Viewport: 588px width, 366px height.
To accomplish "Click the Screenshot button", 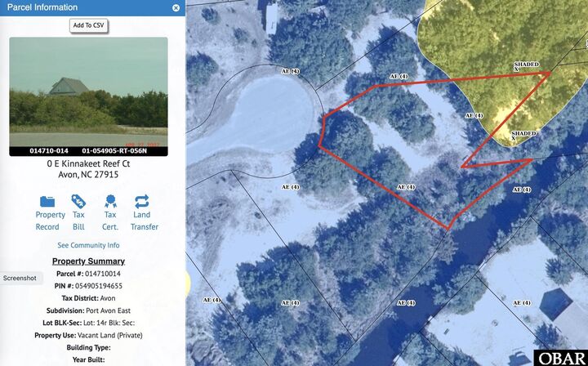I will pyautogui.click(x=20, y=279).
